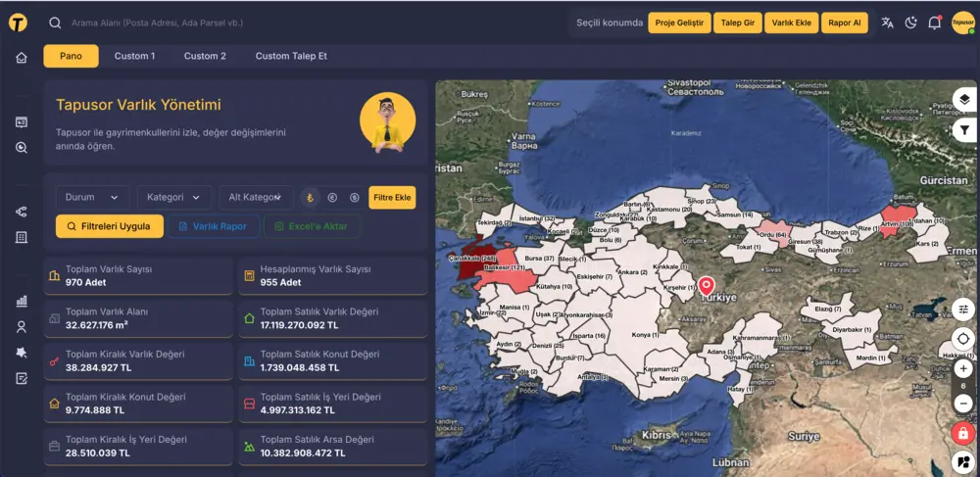Click the Tapusor mascot avatar image
The width and height of the screenshot is (980, 477).
[387, 122]
